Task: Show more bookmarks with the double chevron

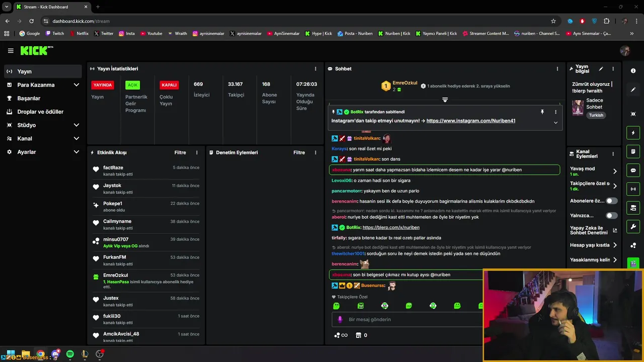Action: (x=631, y=34)
